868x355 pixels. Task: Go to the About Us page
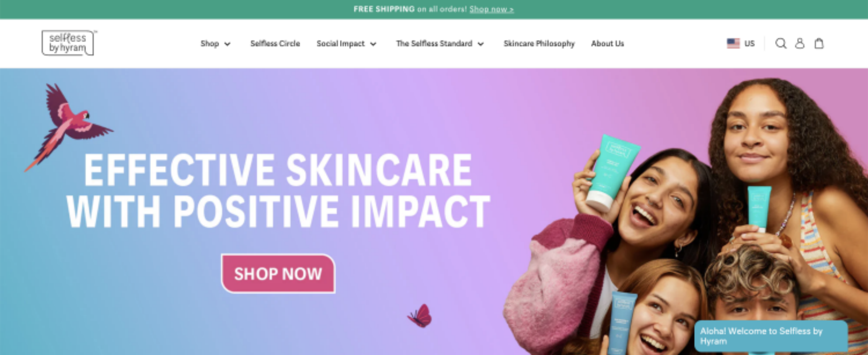click(x=608, y=43)
